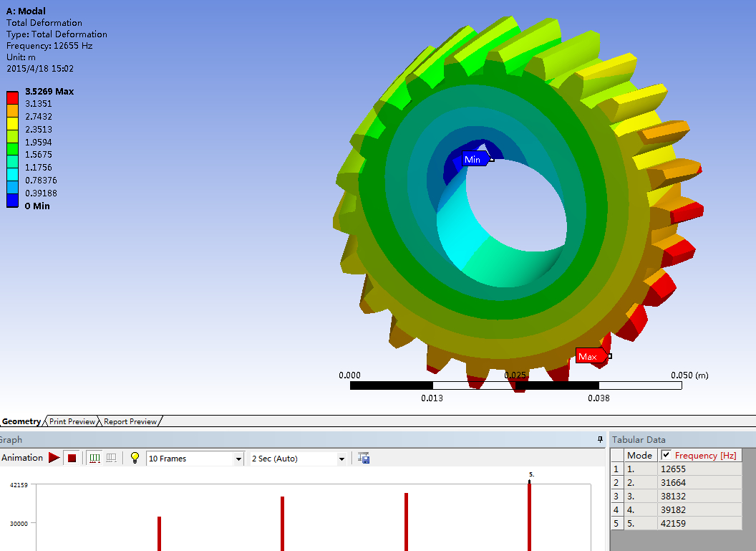Select the Geometry tab
The image size is (756, 551).
21,421
